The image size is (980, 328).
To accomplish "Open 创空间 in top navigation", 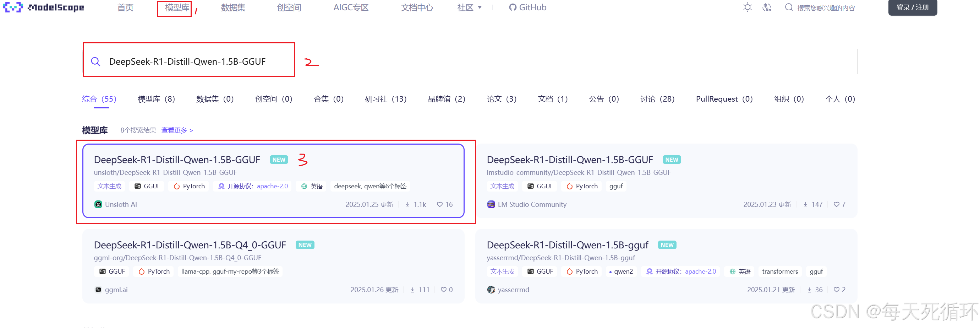I will point(289,7).
